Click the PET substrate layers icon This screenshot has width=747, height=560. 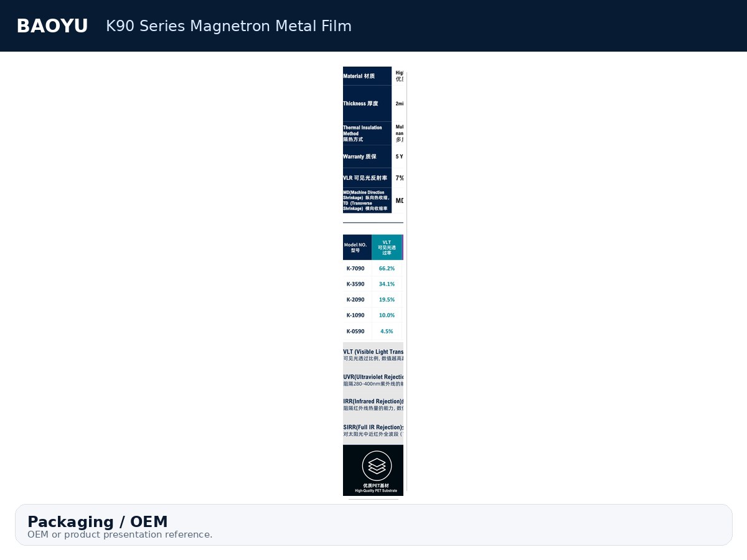[x=377, y=465]
